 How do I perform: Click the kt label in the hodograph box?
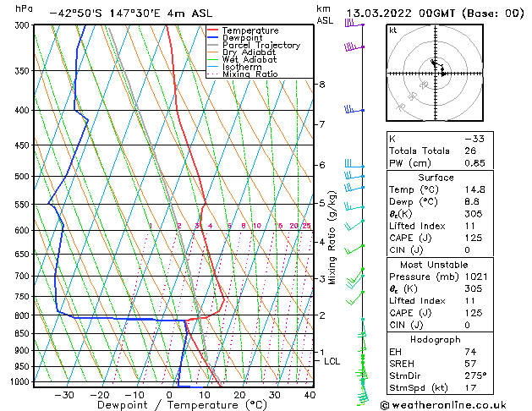(393, 30)
